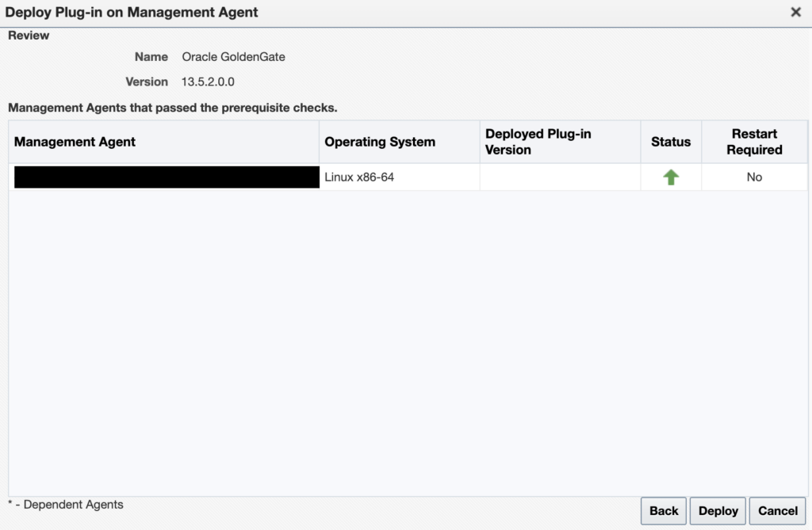Viewport: 812px width, 530px height.
Task: Click the prerequisite checks message text
Action: (172, 108)
